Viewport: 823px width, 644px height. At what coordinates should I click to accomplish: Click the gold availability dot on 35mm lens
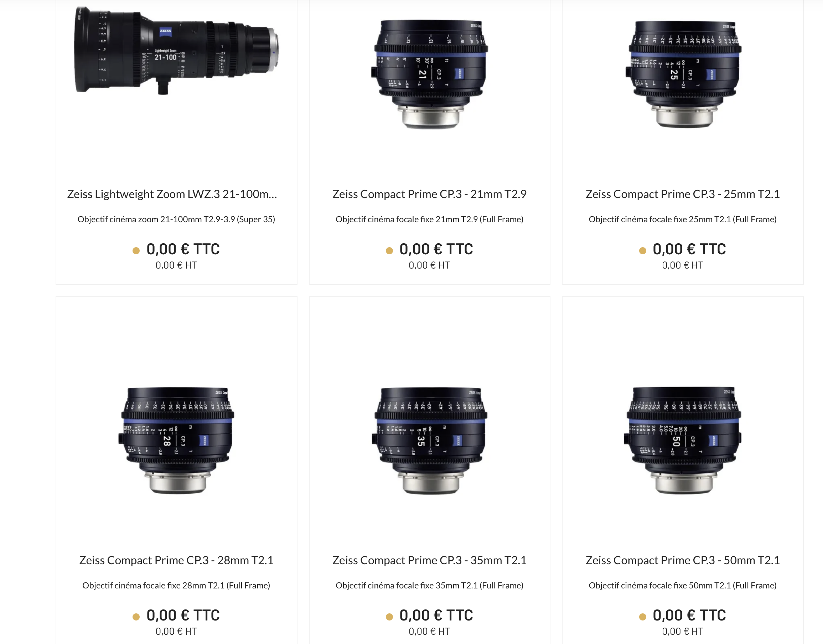(x=389, y=617)
